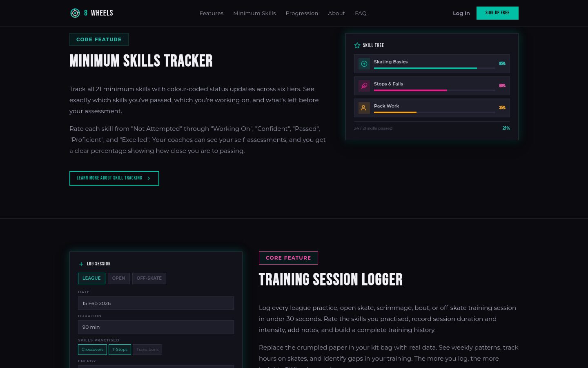The width and height of the screenshot is (588, 368).
Task: Click the Training Session Logger heading
Action: point(331,280)
